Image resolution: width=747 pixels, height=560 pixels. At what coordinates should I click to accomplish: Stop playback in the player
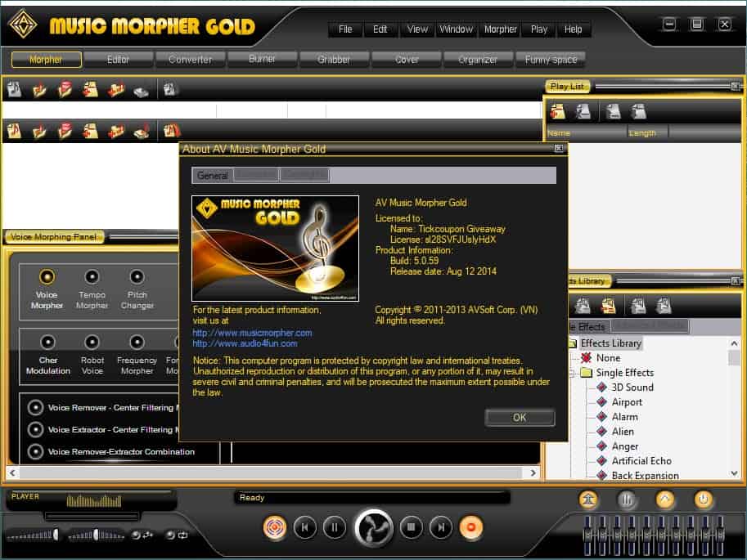tap(411, 527)
